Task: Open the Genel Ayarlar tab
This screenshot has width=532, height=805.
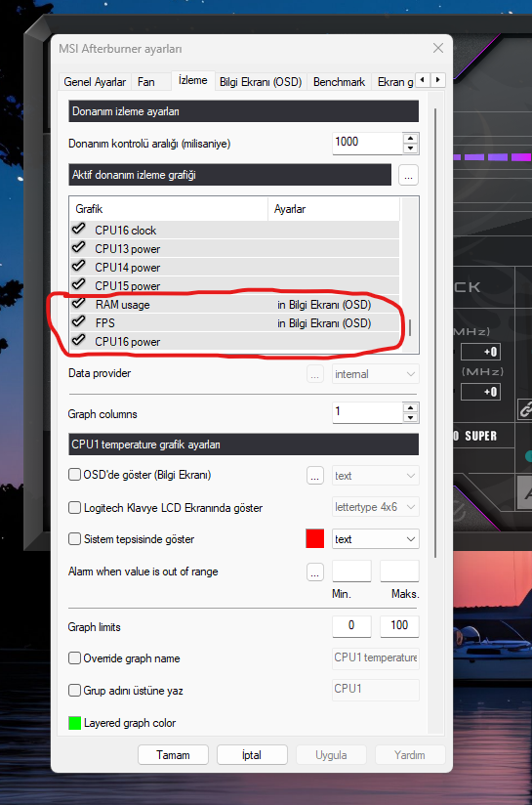Action: click(x=95, y=82)
